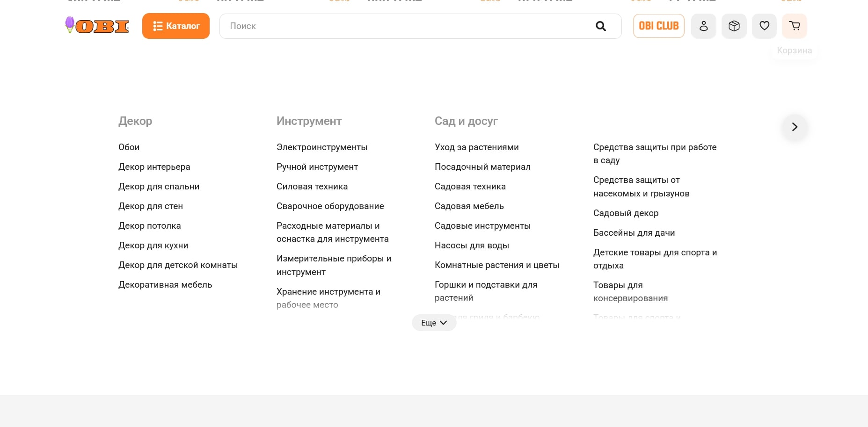Open orders via the box icon
868x427 pixels.
coord(734,26)
